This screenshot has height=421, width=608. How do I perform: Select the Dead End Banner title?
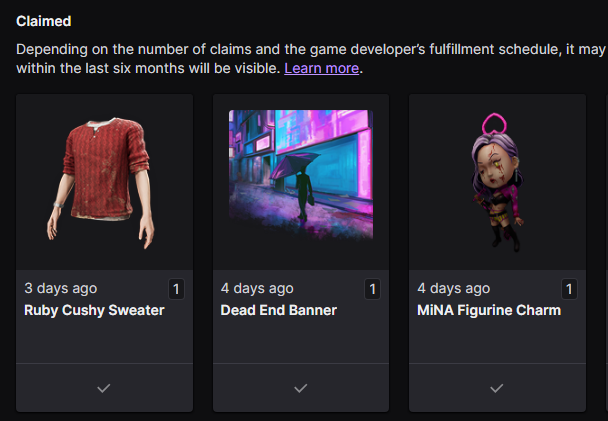coord(278,310)
